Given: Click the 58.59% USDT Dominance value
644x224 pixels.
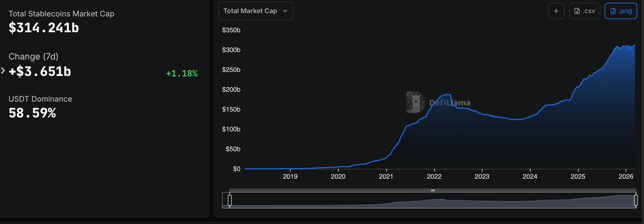Looking at the screenshot, I should coord(32,113).
